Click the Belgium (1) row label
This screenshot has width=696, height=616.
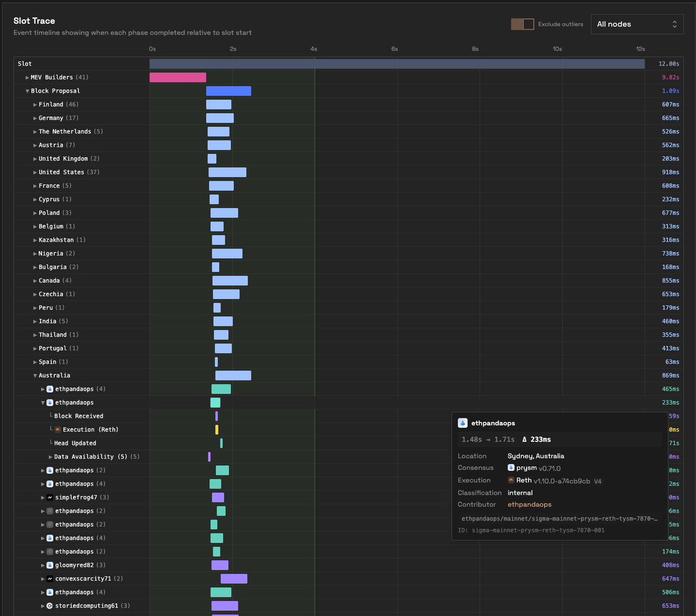pyautogui.click(x=57, y=227)
